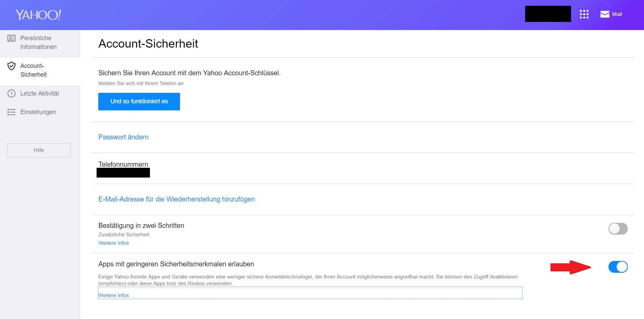
Task: Click the Melden Sie sich mit Ihrem Telefon an text
Action: pos(141,83)
